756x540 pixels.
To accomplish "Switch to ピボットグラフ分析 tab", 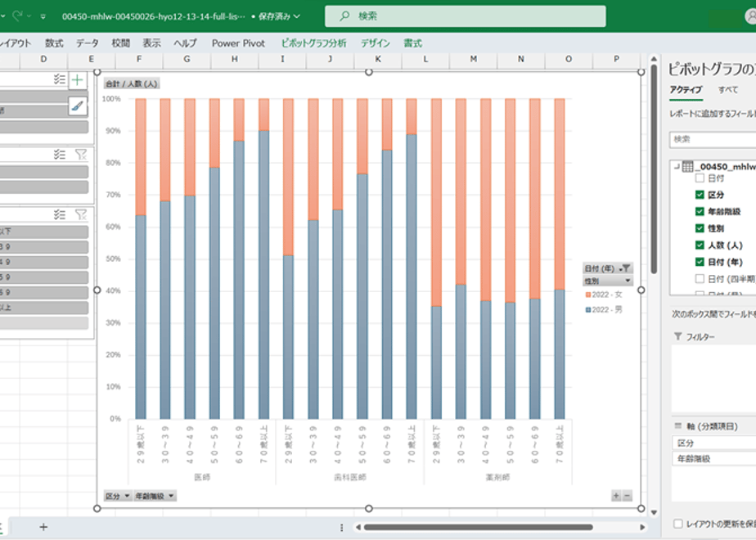I will pos(313,43).
